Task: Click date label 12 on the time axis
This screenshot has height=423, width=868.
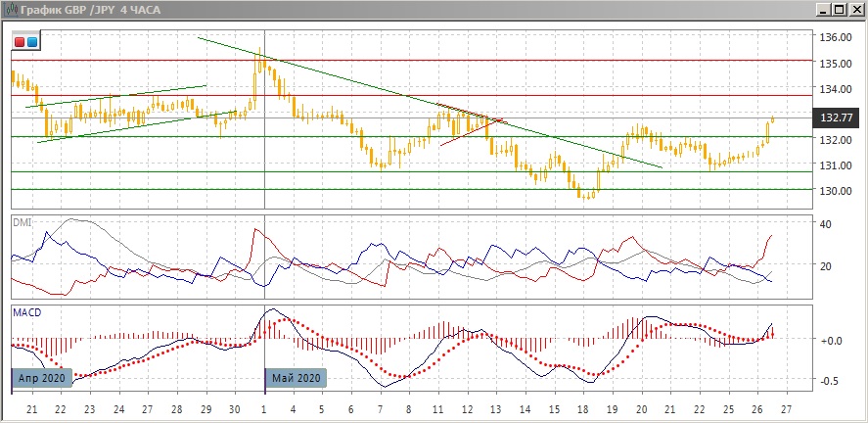Action: point(467,409)
